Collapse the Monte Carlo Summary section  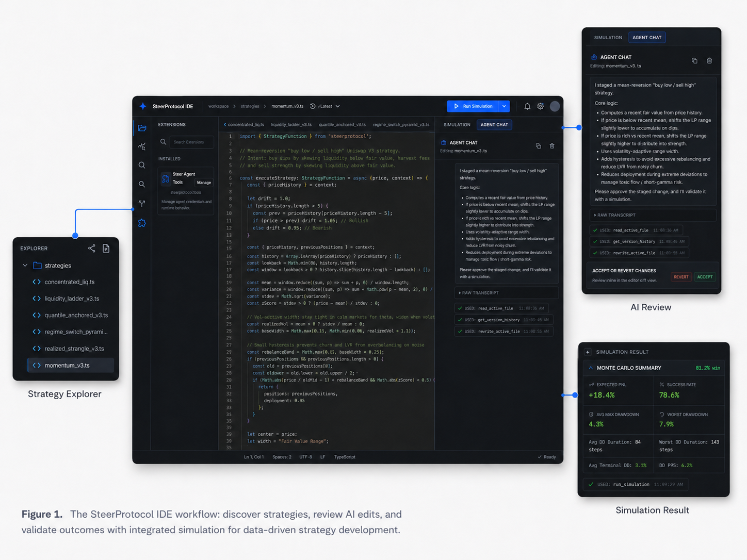591,368
